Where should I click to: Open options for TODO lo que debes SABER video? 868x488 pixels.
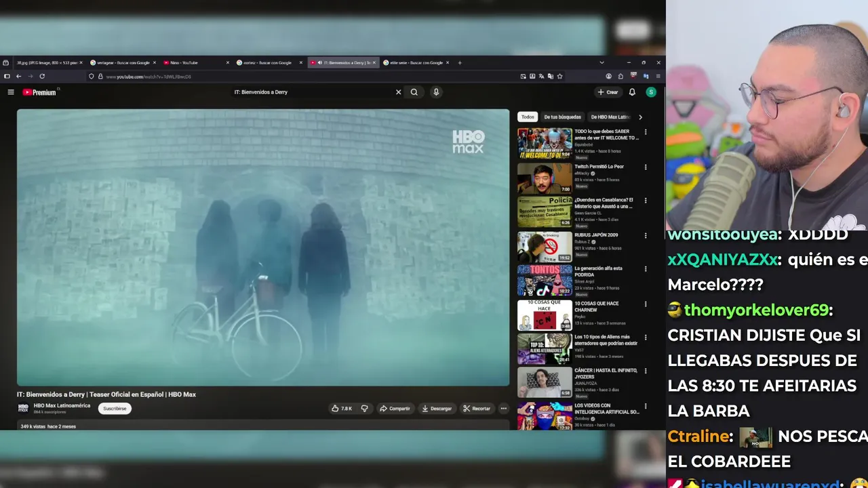(645, 132)
